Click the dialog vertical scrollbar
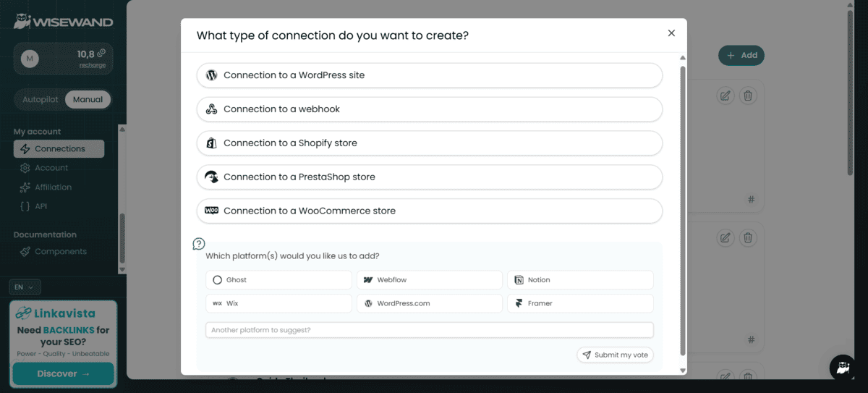The height and width of the screenshot is (393, 868). click(x=683, y=210)
